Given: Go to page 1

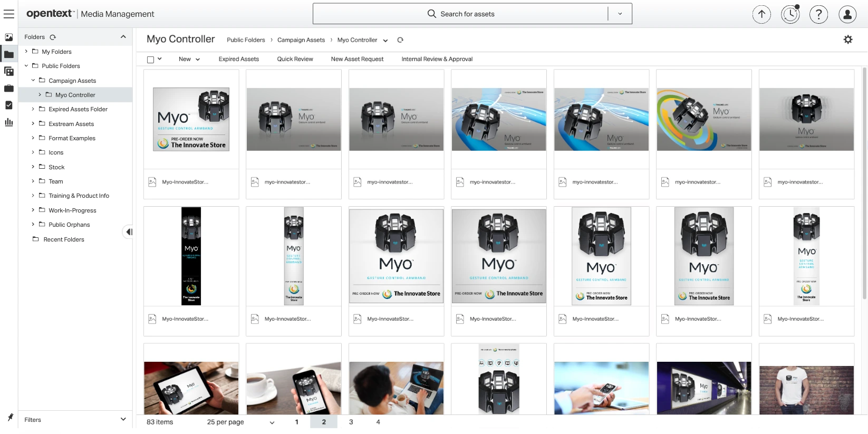Looking at the screenshot, I should (297, 422).
